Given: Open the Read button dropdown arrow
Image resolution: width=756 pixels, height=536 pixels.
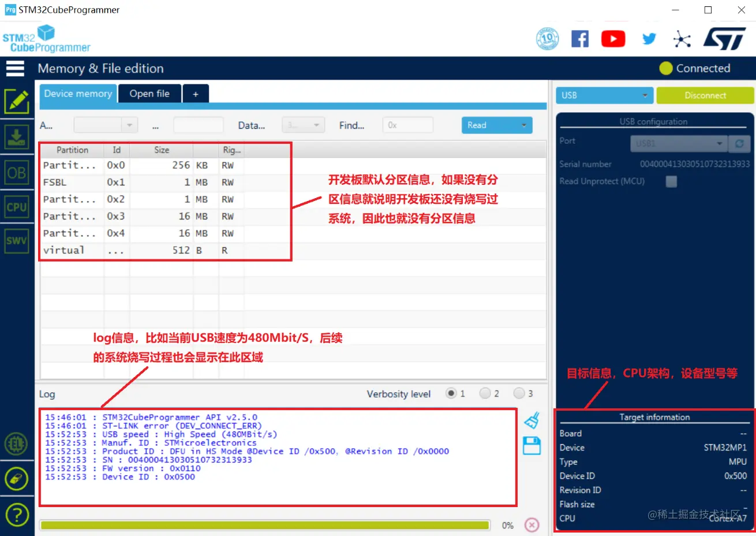Looking at the screenshot, I should [x=524, y=125].
